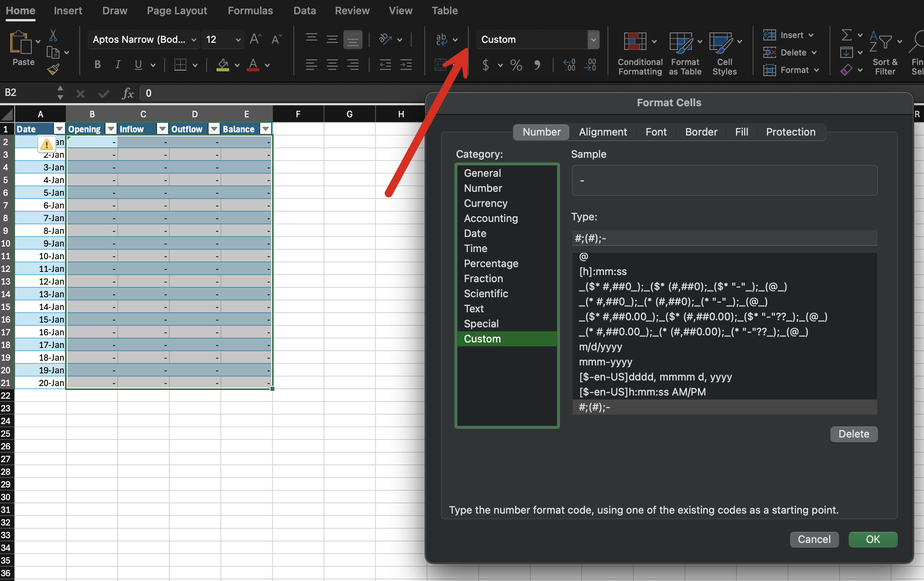Open the Inflow column filter dropdown
Image resolution: width=924 pixels, height=581 pixels.
tap(162, 129)
